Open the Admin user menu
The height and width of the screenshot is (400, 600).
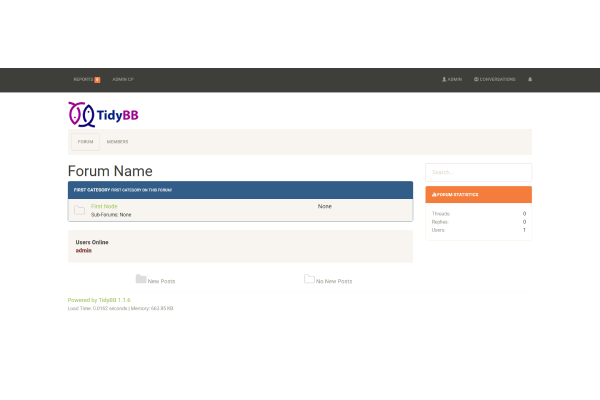(x=452, y=80)
